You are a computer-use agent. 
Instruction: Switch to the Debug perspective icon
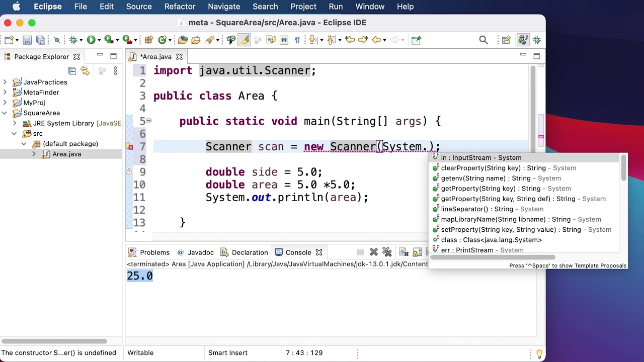pyautogui.click(x=537, y=40)
